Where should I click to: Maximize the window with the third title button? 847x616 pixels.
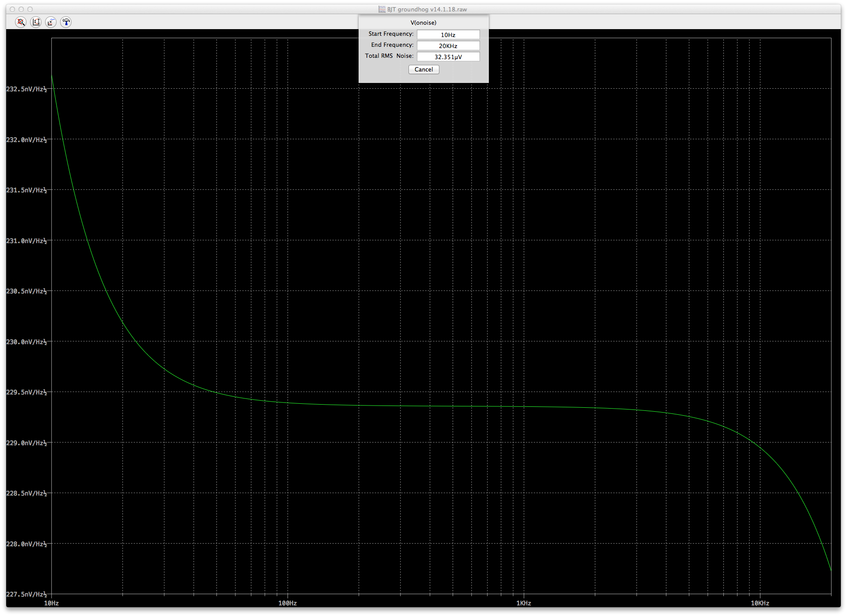(30, 9)
